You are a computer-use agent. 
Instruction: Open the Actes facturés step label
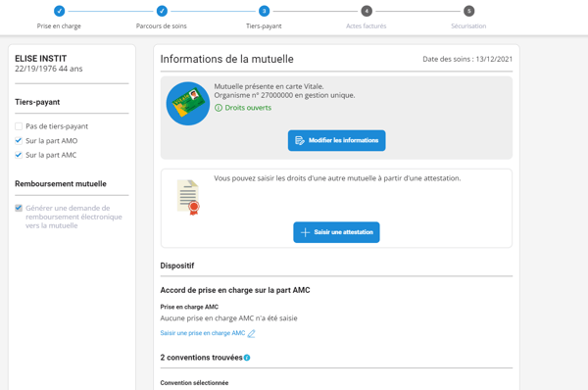pos(366,25)
